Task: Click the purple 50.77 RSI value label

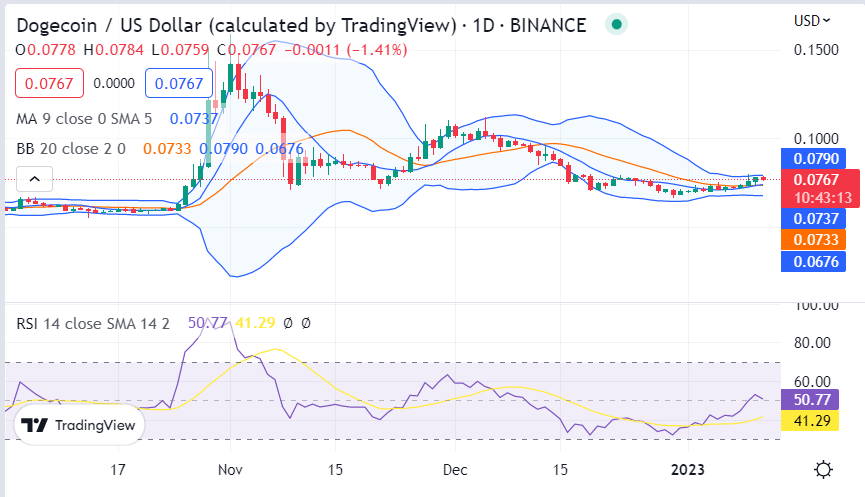Action: point(810,399)
